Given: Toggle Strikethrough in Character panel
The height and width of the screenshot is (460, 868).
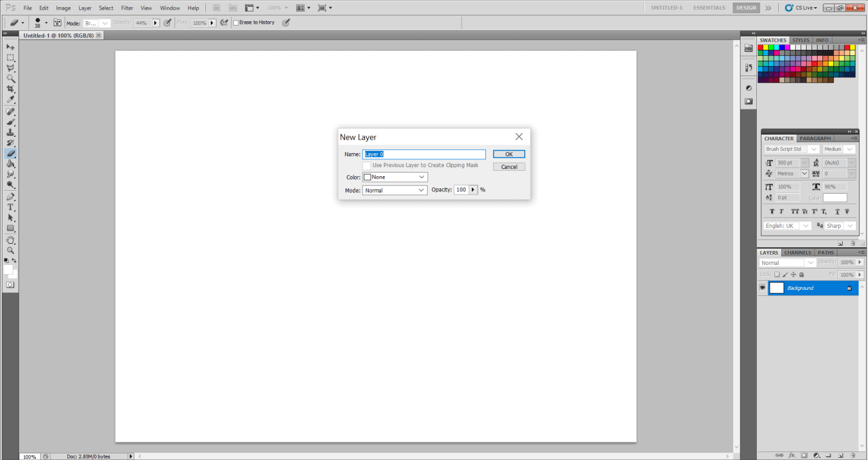Looking at the screenshot, I should coord(846,211).
